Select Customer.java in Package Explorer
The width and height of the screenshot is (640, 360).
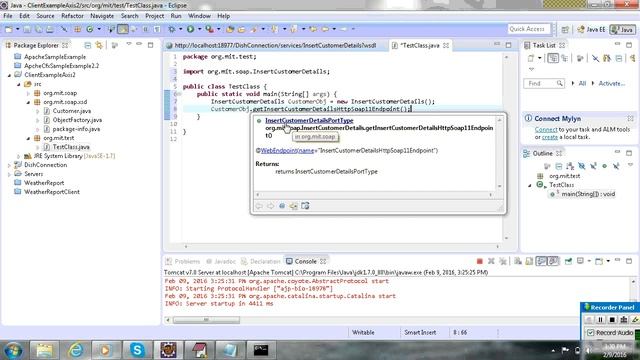click(72, 111)
